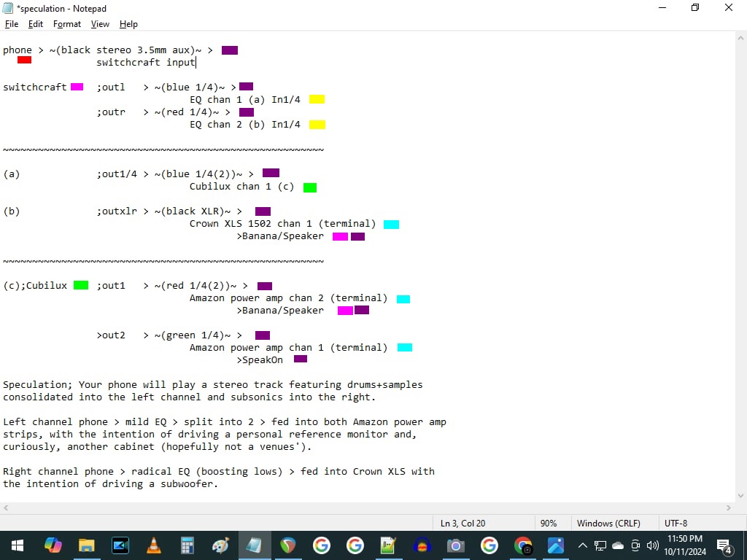Open the Format menu
The image size is (747, 560).
pos(67,24)
